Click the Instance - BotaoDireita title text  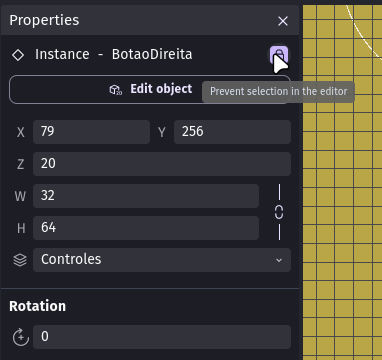pyautogui.click(x=114, y=54)
